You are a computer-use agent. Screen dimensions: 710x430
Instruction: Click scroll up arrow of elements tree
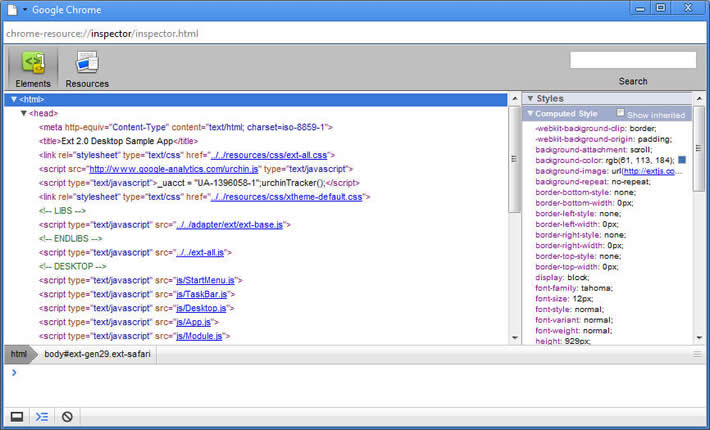click(x=515, y=99)
